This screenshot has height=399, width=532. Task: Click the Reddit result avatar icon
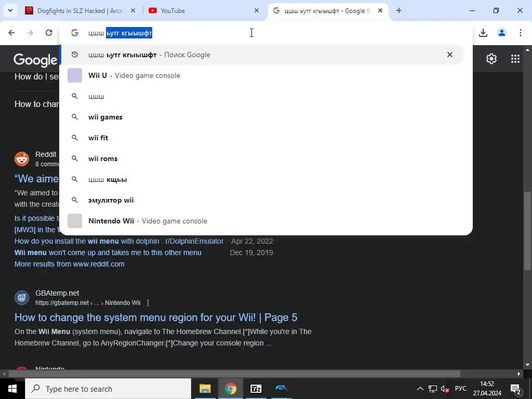22,159
